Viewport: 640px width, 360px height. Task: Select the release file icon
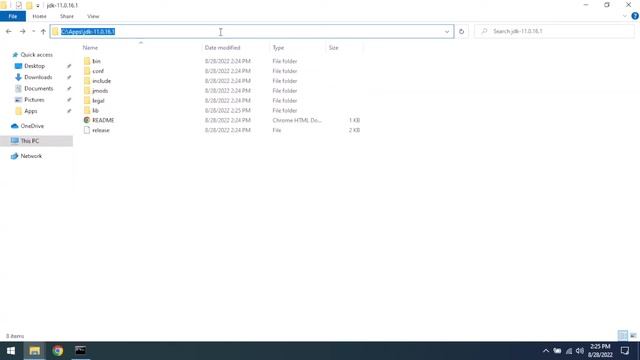coord(87,130)
